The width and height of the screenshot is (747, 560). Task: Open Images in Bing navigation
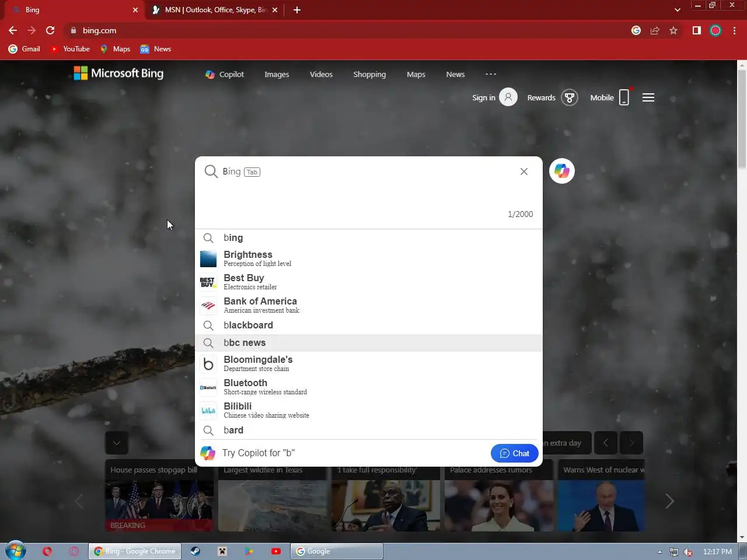pos(277,74)
